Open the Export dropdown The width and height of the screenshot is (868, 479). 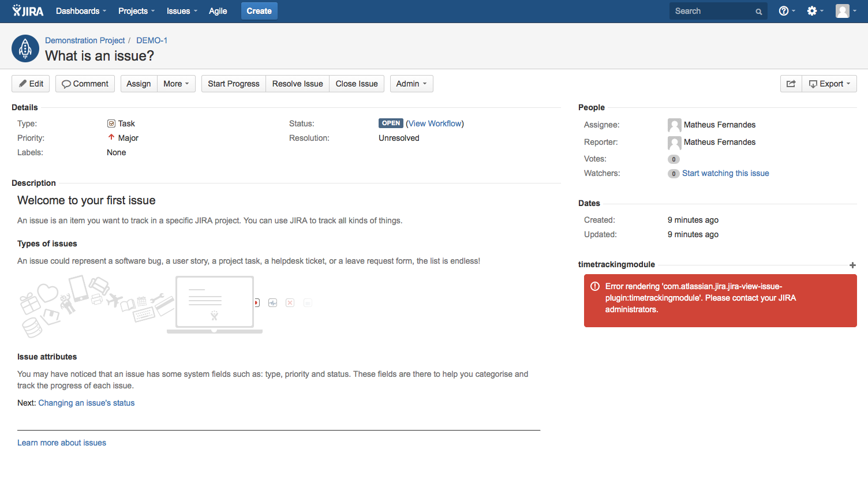click(829, 84)
